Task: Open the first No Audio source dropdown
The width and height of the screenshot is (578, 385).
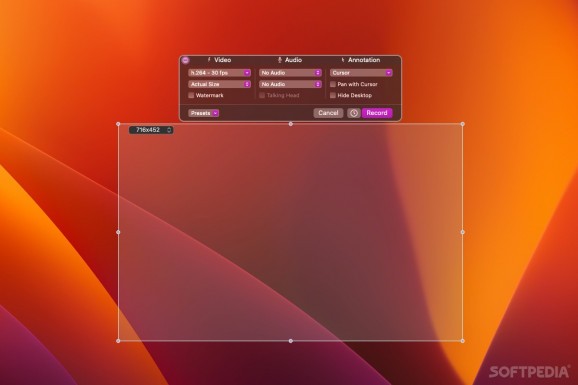Action: click(x=290, y=73)
